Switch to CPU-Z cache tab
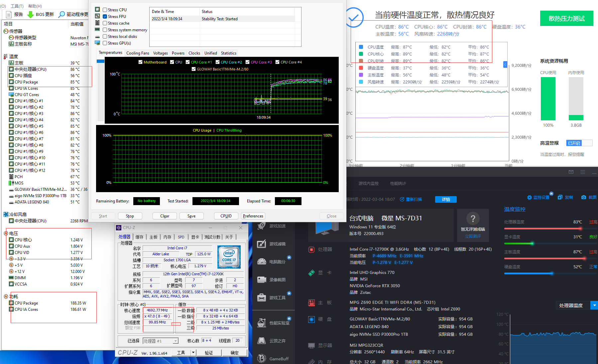This screenshot has width=598, height=364. [139, 237]
